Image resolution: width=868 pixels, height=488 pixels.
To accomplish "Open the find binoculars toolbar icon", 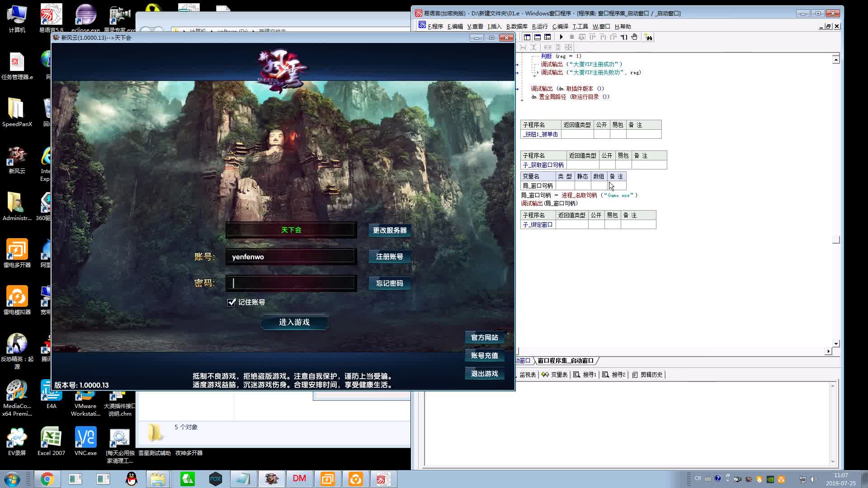I will pos(649,37).
